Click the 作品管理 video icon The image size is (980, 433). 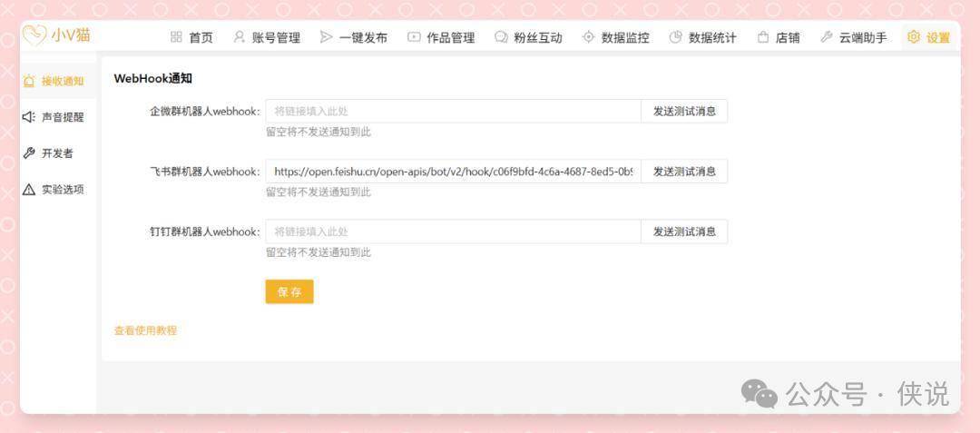[414, 37]
